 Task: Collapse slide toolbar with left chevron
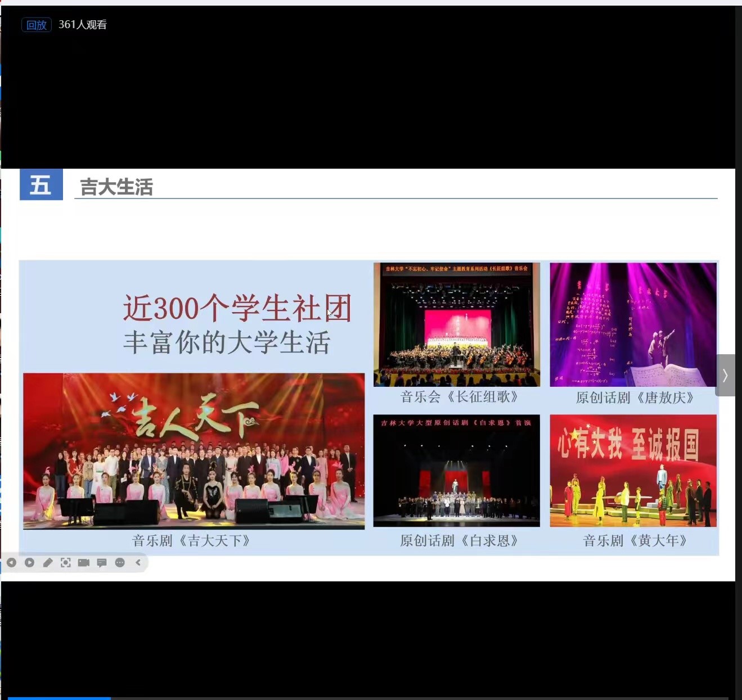point(138,562)
